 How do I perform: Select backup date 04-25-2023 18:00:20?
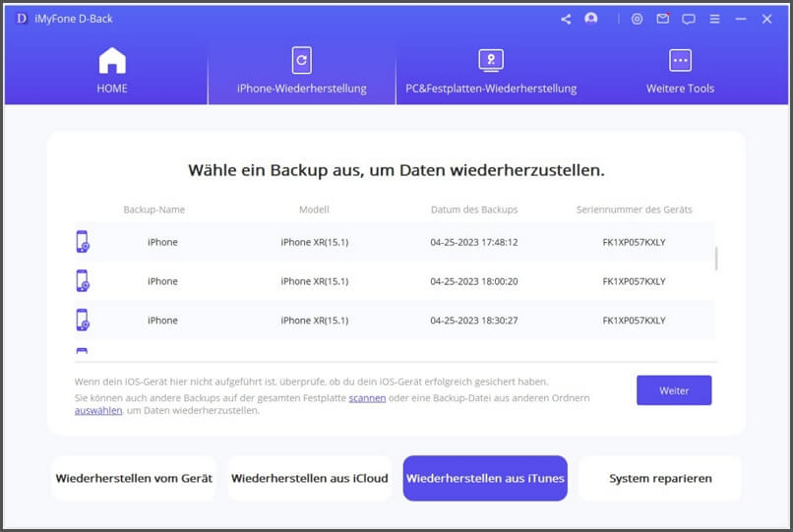coord(474,281)
